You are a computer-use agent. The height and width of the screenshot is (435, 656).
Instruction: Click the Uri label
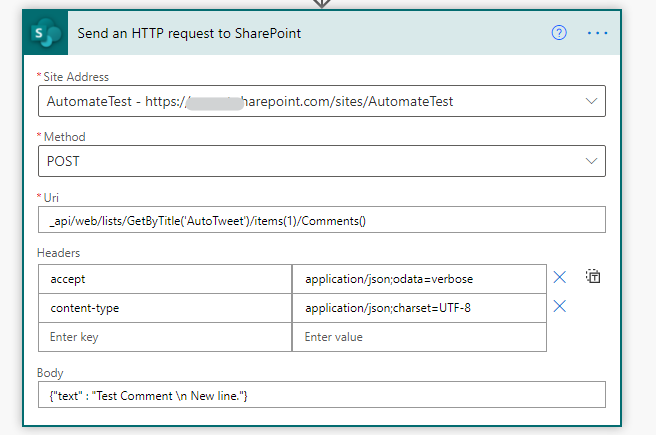[51, 197]
